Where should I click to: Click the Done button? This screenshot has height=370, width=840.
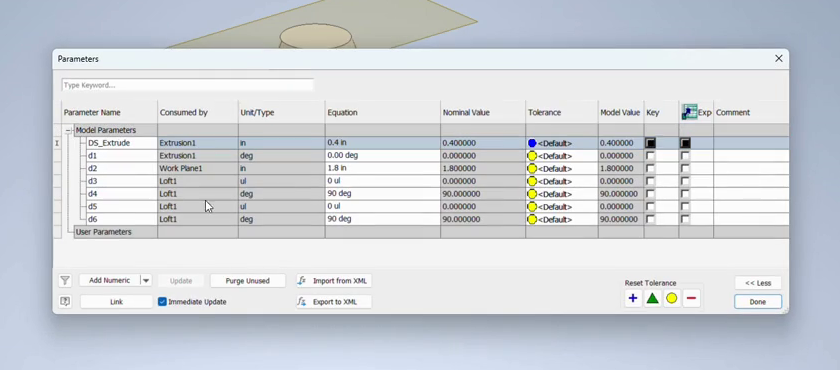(x=758, y=301)
